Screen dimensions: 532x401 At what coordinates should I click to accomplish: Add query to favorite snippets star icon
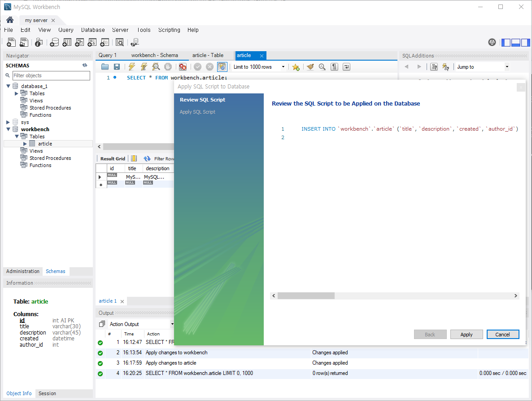(296, 67)
